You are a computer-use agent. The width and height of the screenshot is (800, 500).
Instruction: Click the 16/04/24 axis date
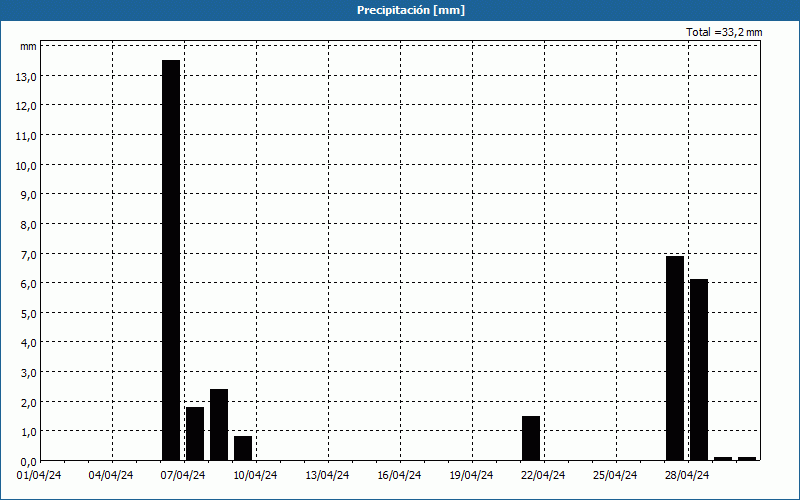pyautogui.click(x=399, y=475)
